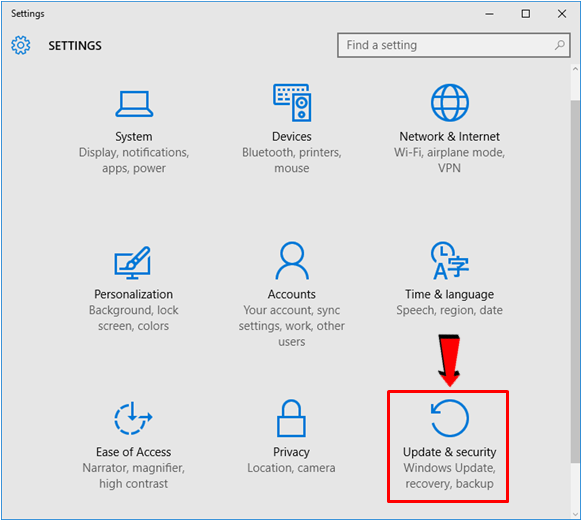The width and height of the screenshot is (581, 520).
Task: Open the Ease of Access icon
Action: (133, 418)
